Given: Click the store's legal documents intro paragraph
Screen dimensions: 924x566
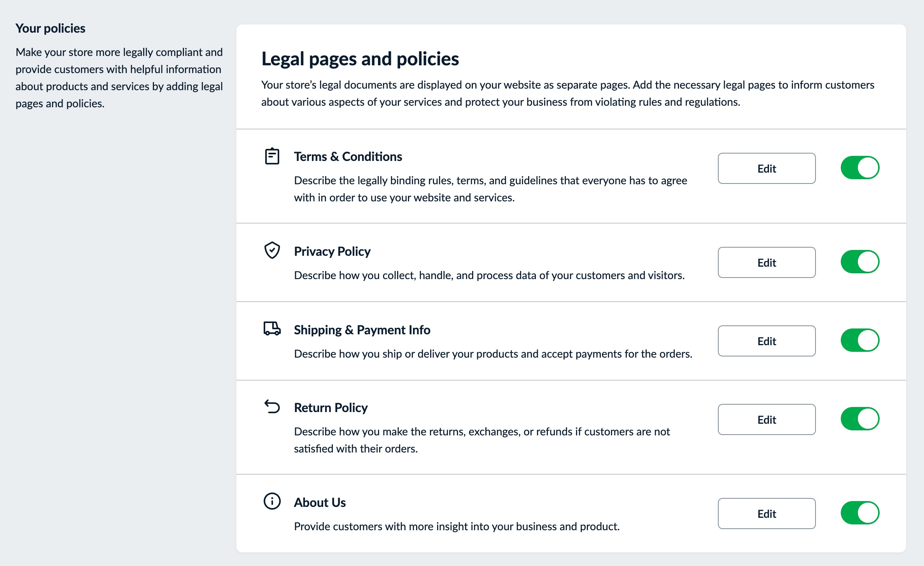Looking at the screenshot, I should [x=568, y=93].
